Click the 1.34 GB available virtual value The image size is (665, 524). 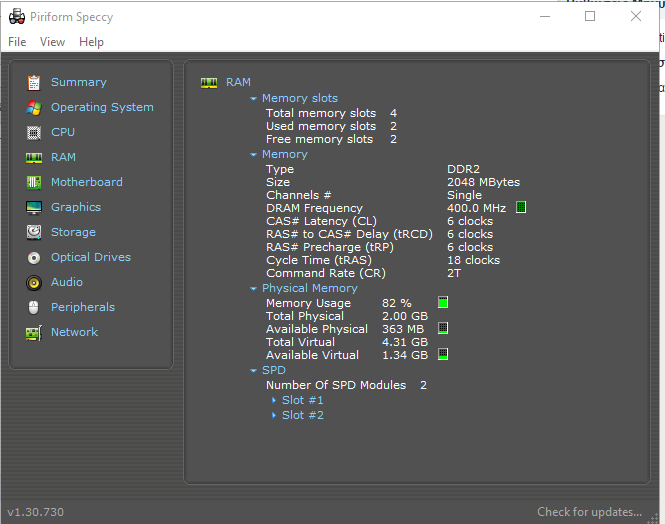coord(405,355)
